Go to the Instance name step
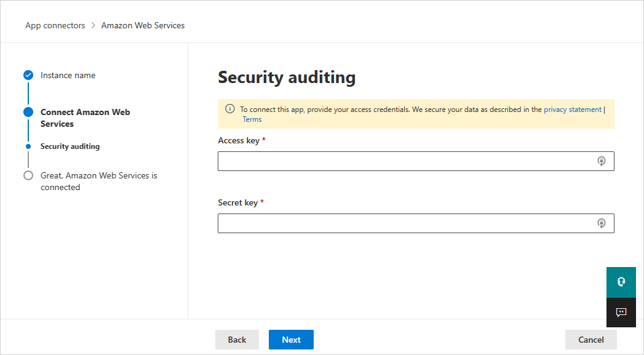The height and width of the screenshot is (355, 644). click(68, 74)
